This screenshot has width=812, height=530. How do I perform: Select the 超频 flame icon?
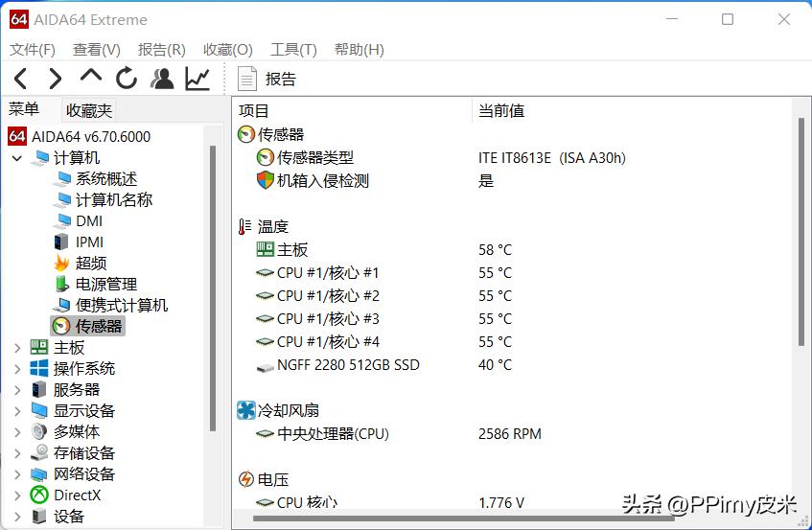point(61,263)
